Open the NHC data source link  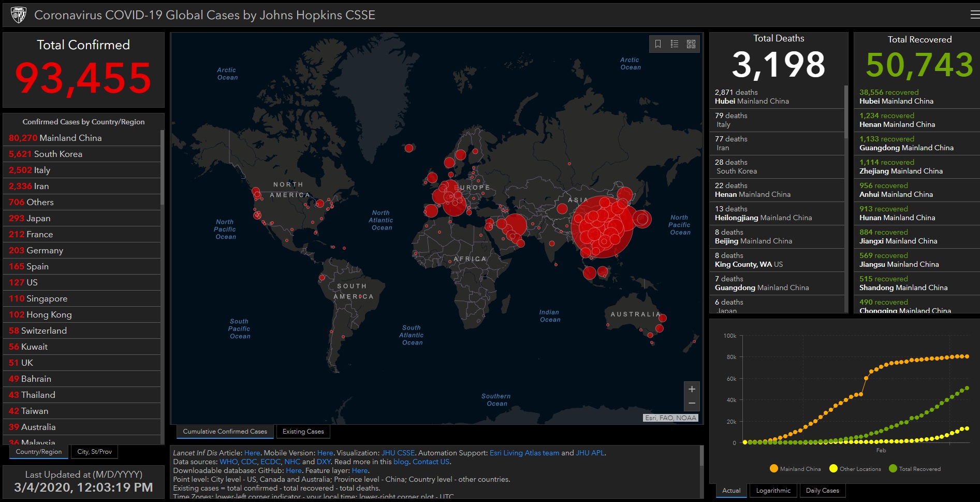click(x=292, y=462)
